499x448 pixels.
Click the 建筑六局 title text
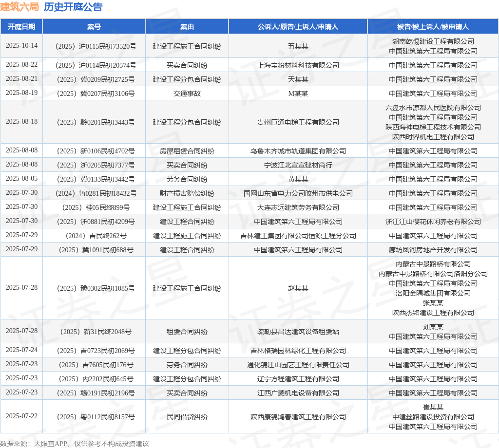coord(19,7)
